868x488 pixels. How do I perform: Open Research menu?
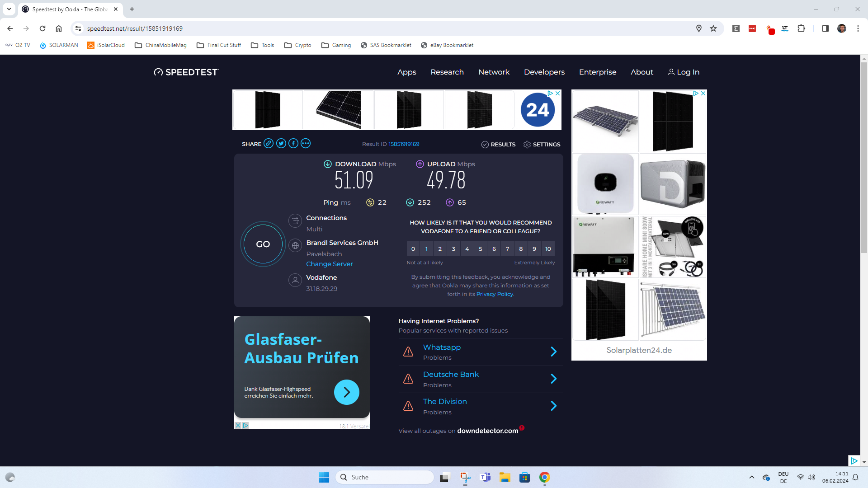[x=447, y=72]
